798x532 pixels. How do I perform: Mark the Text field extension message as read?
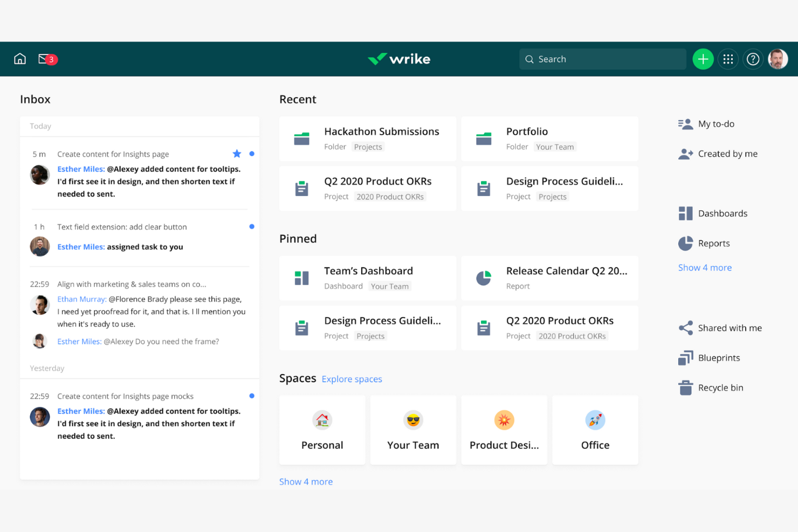tap(251, 226)
